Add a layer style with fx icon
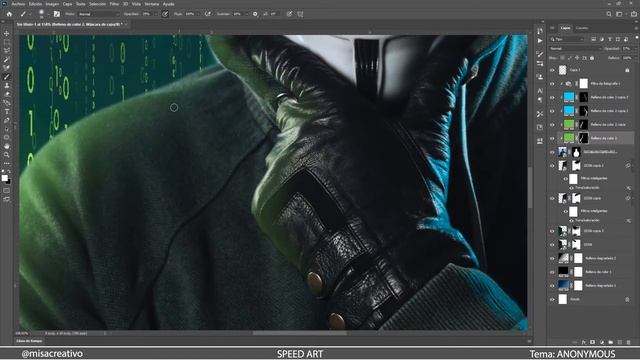The image size is (640, 360). coord(584,342)
